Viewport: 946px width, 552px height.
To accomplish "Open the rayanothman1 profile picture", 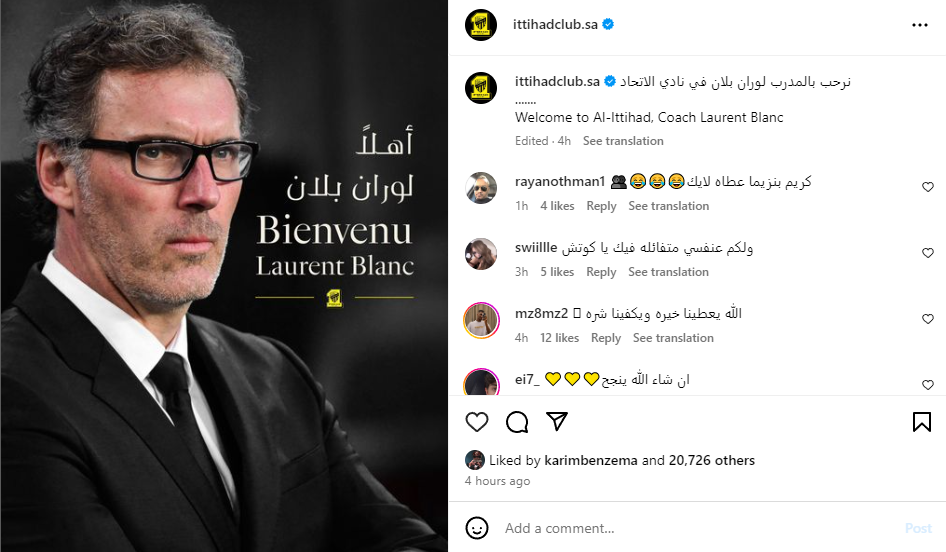I will point(481,188).
